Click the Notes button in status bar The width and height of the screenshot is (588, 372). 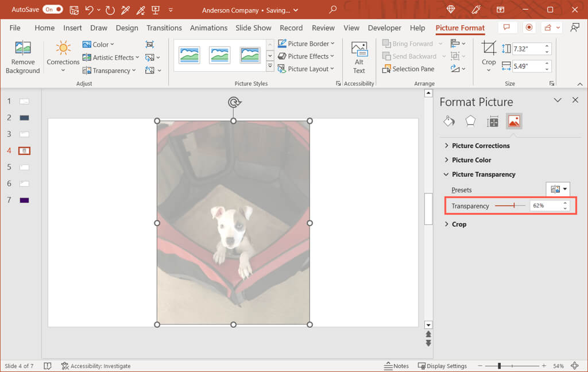(396, 366)
